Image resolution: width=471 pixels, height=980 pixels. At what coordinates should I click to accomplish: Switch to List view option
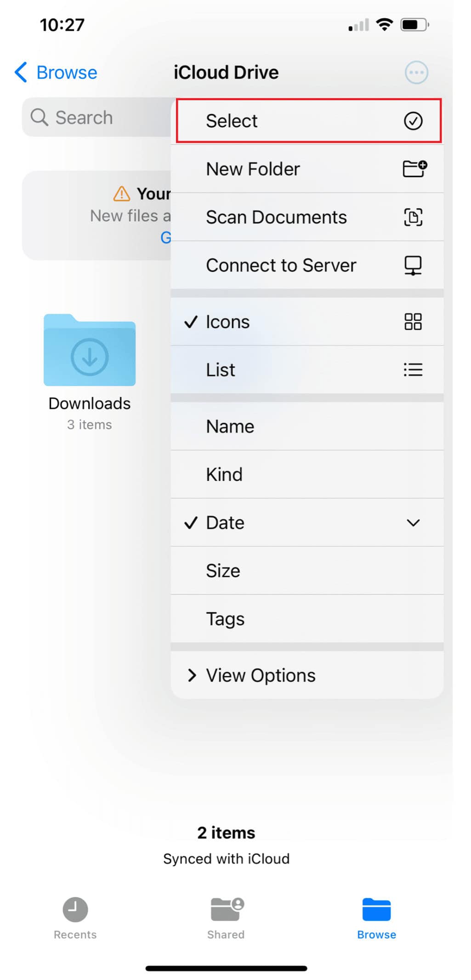click(x=307, y=370)
